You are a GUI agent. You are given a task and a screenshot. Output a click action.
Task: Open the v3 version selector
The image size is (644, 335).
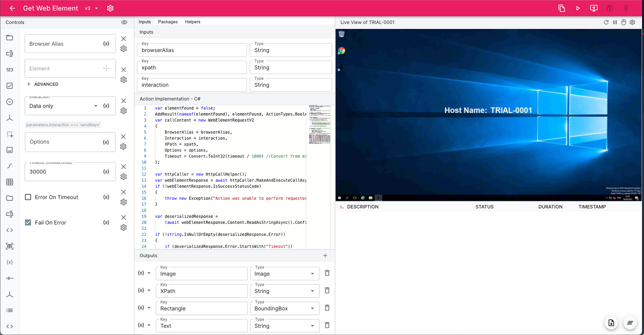coord(91,8)
